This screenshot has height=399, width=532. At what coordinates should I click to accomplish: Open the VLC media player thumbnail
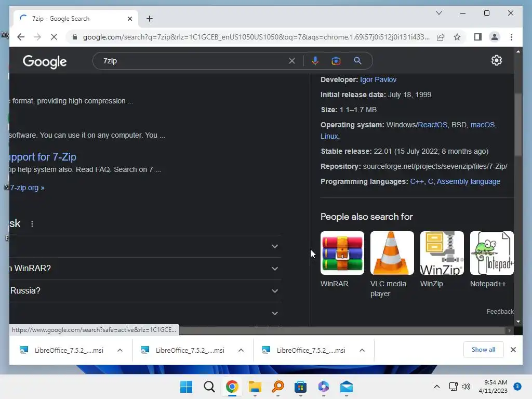tap(392, 253)
